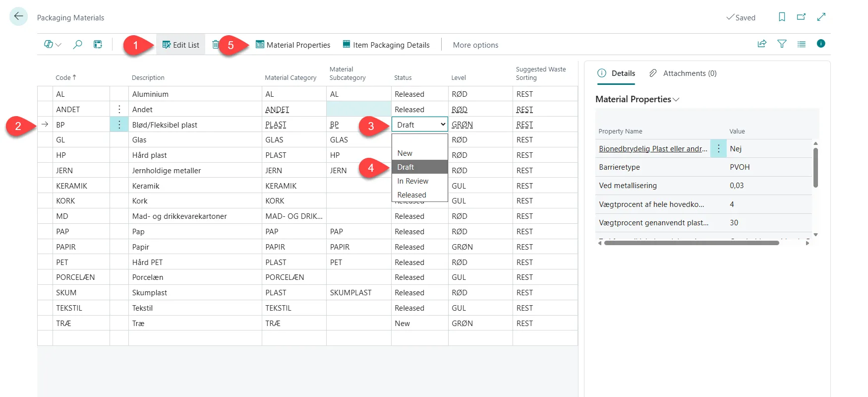Click the factbox horizontal scrollbar
Viewport: 868px width, 397px height.
pos(692,243)
